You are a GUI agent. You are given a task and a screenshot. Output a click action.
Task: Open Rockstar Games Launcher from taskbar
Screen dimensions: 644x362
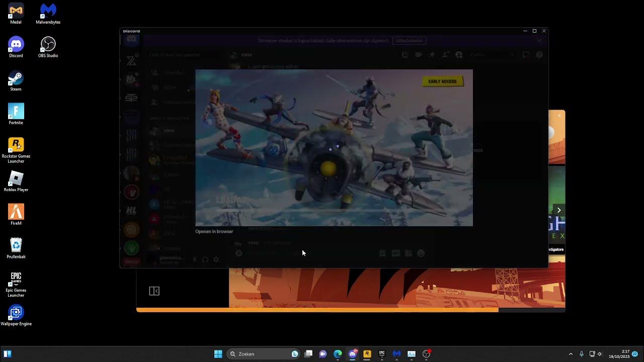click(367, 354)
